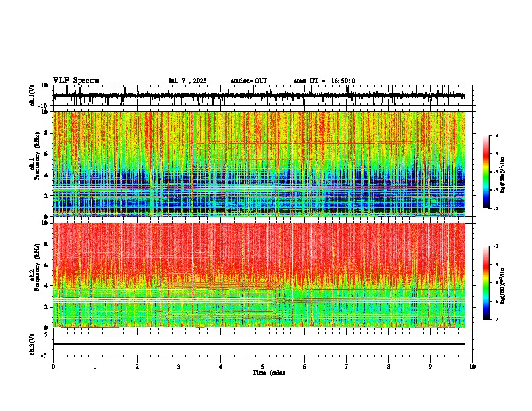This screenshot has height=411, width=532.
Task: Click the "VLF Spectra" title text
Action: point(76,81)
